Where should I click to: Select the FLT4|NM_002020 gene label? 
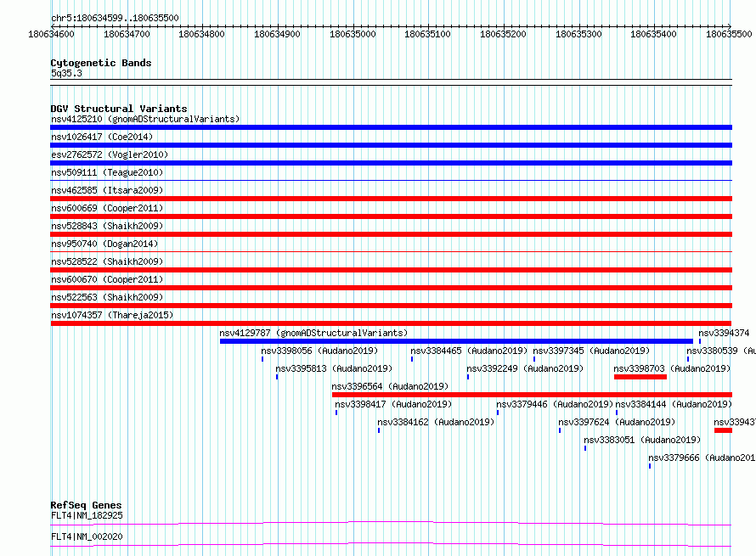(87, 536)
